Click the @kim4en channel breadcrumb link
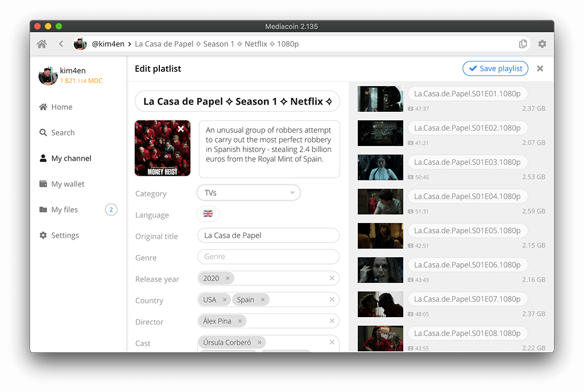584x392 pixels. [x=108, y=44]
